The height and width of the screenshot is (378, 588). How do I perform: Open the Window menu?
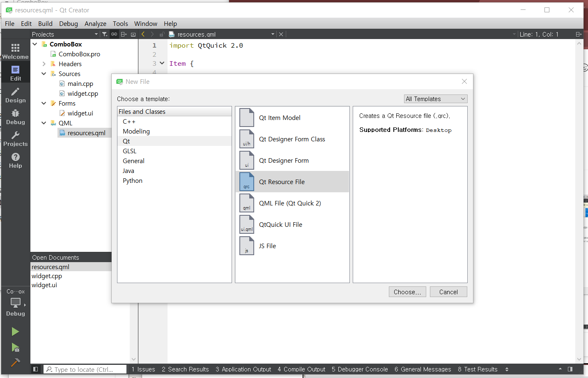(x=146, y=23)
